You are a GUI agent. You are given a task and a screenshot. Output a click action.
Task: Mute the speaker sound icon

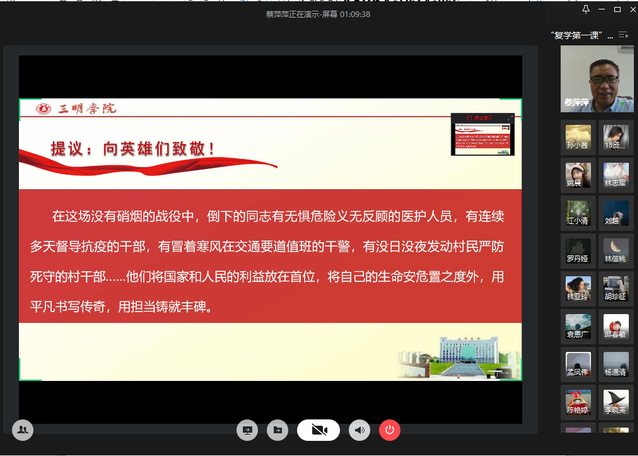click(x=359, y=430)
